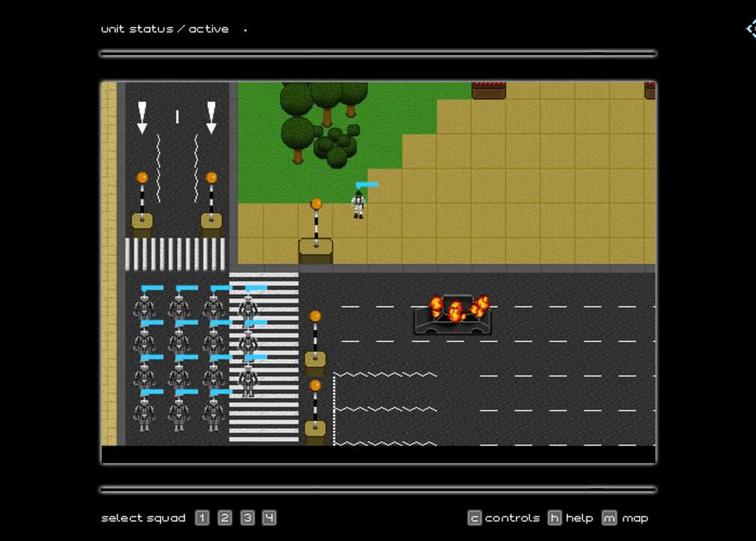Viewport: 756px width, 541px height.
Task: Click the 'm' map key icon
Action: [610, 518]
